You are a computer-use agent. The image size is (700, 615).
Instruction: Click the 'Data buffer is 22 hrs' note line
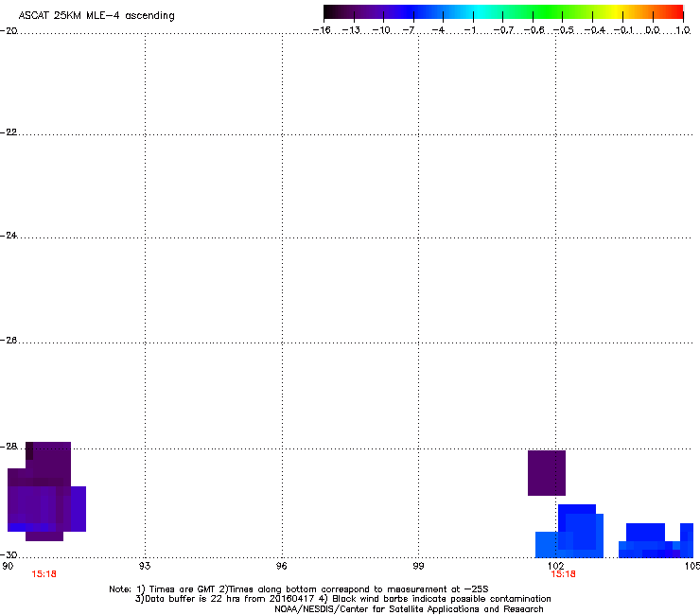pos(342,599)
